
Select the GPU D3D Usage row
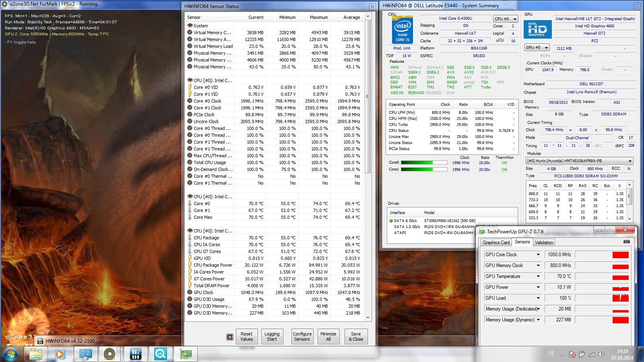[x=275, y=299]
